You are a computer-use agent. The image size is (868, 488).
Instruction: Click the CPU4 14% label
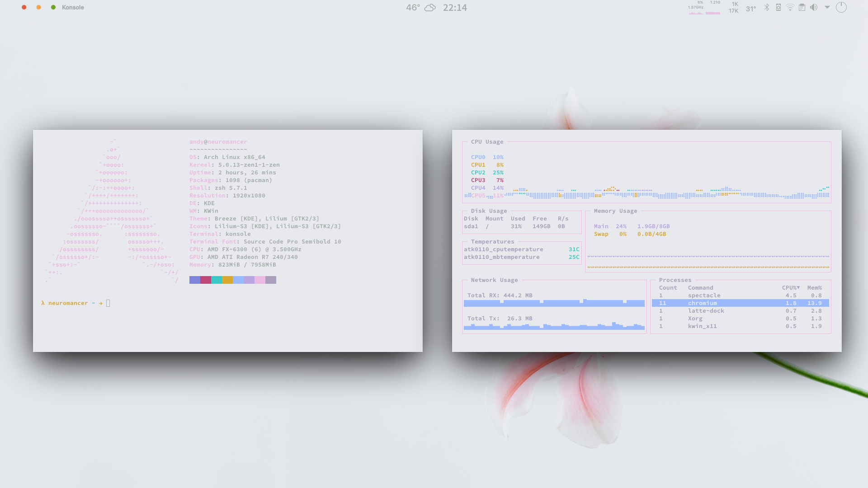(x=487, y=188)
